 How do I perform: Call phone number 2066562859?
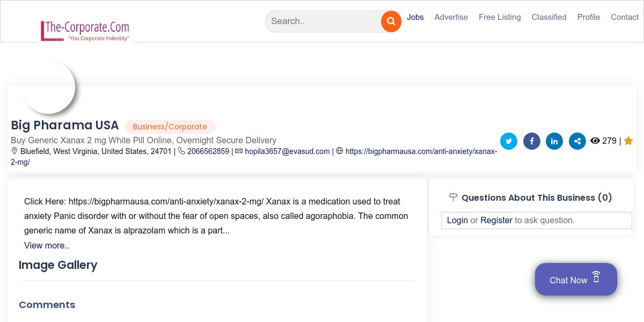[208, 151]
